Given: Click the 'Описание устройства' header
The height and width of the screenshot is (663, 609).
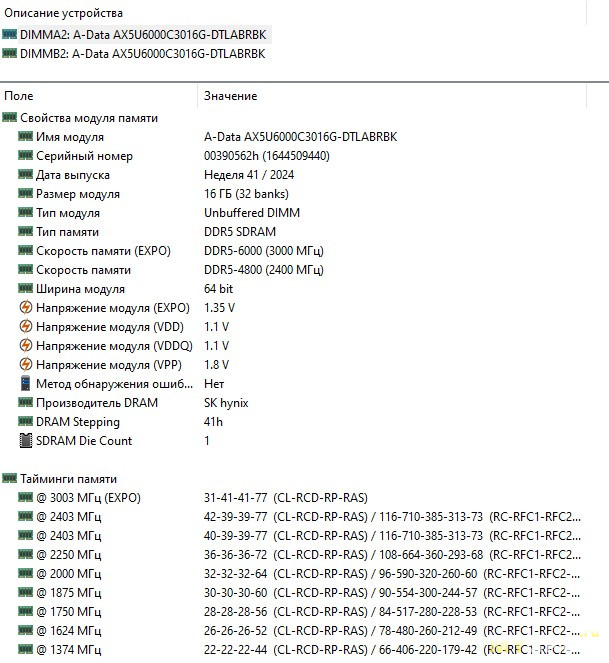Looking at the screenshot, I should 63,13.
